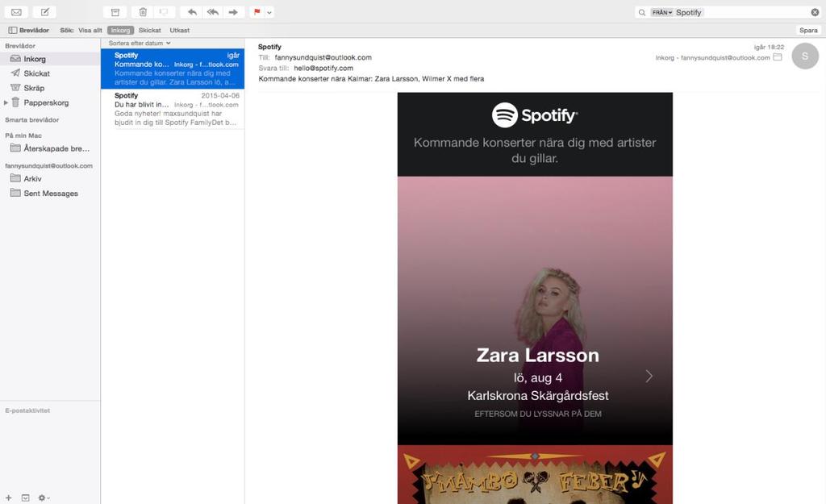The image size is (826, 504).
Task: Click the På min Mac section header
Action: (23, 135)
